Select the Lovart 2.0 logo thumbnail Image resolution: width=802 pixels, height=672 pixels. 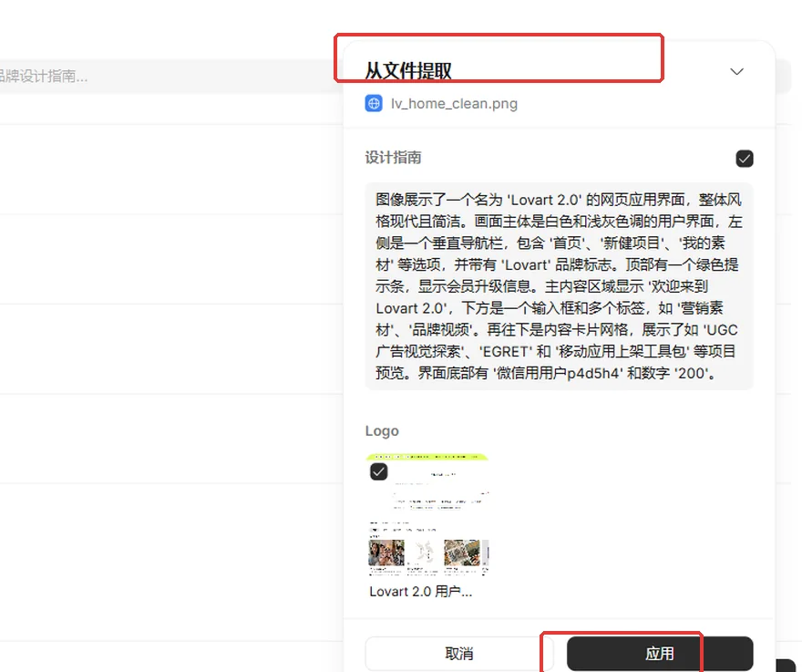[427, 515]
